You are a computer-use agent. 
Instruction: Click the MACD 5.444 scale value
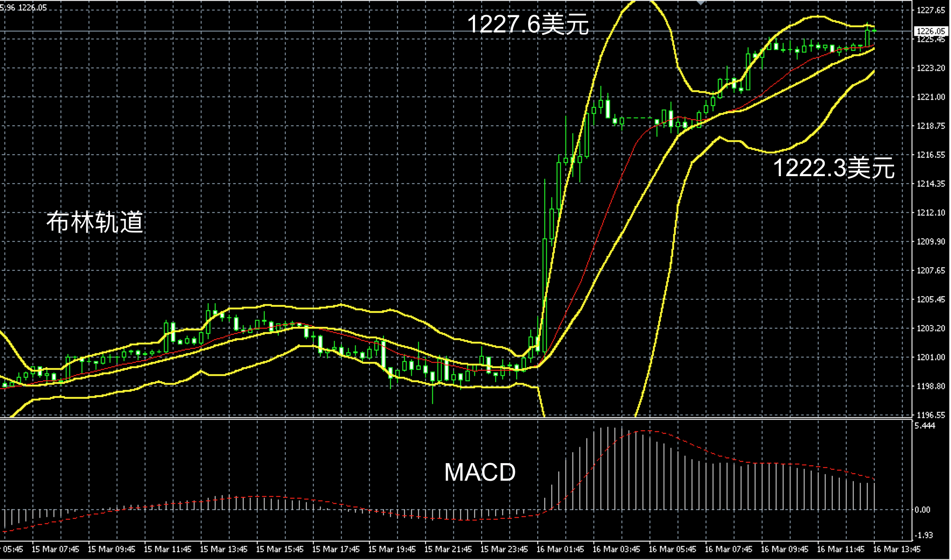925,426
